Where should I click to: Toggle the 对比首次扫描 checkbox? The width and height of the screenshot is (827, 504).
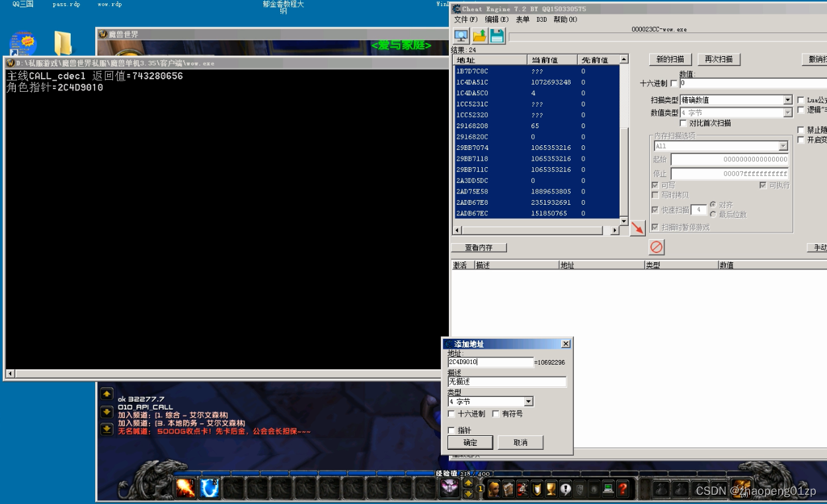pos(684,124)
